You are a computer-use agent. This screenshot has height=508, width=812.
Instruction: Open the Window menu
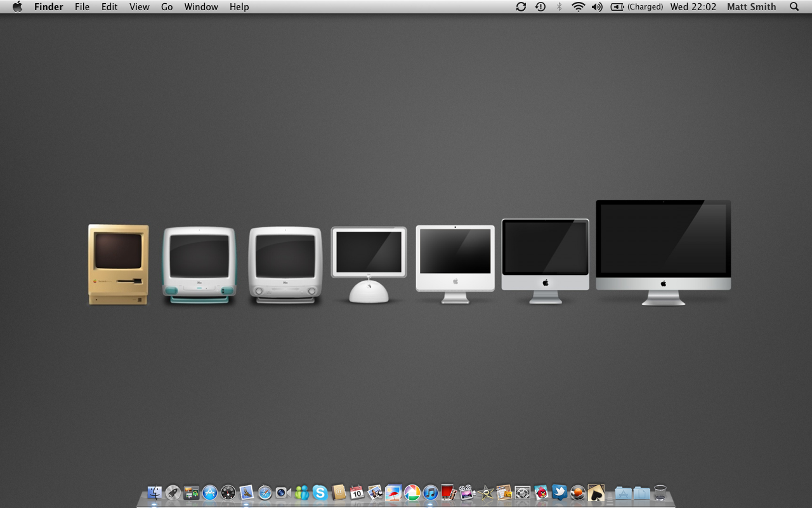(201, 7)
